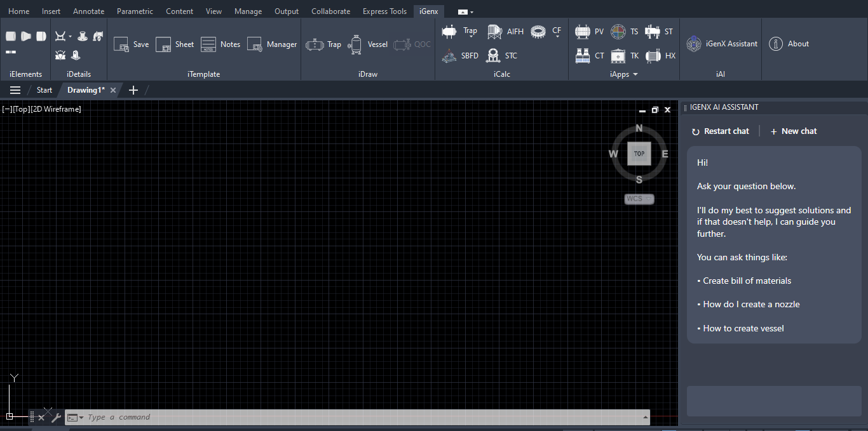Open the Collaborate ribbon tab
The image size is (868, 431).
330,11
